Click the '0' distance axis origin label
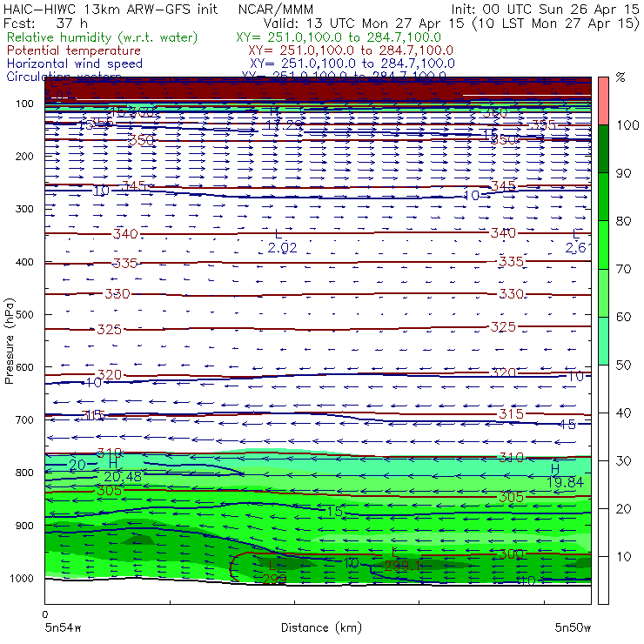This screenshot has width=644, height=644. [x=45, y=614]
